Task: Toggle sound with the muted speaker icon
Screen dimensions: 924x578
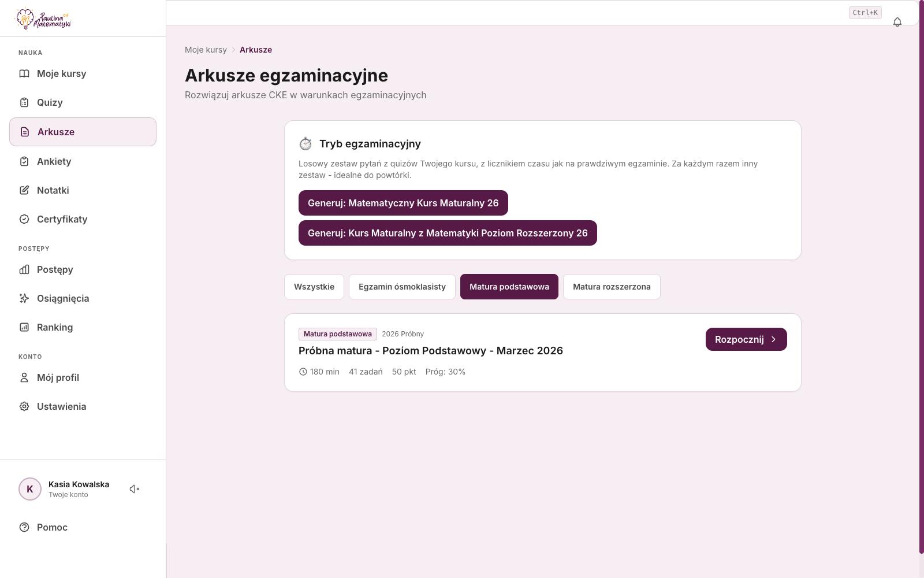Action: 135,489
